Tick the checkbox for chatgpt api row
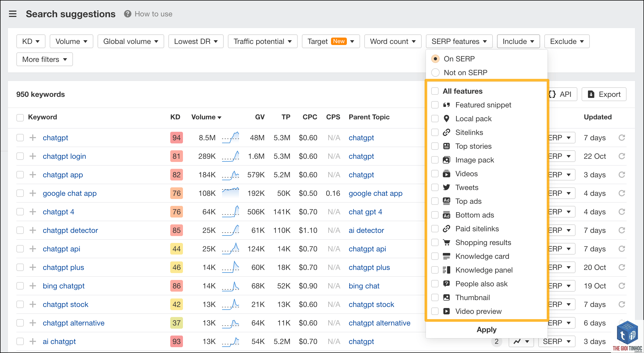644x353 pixels. point(20,249)
